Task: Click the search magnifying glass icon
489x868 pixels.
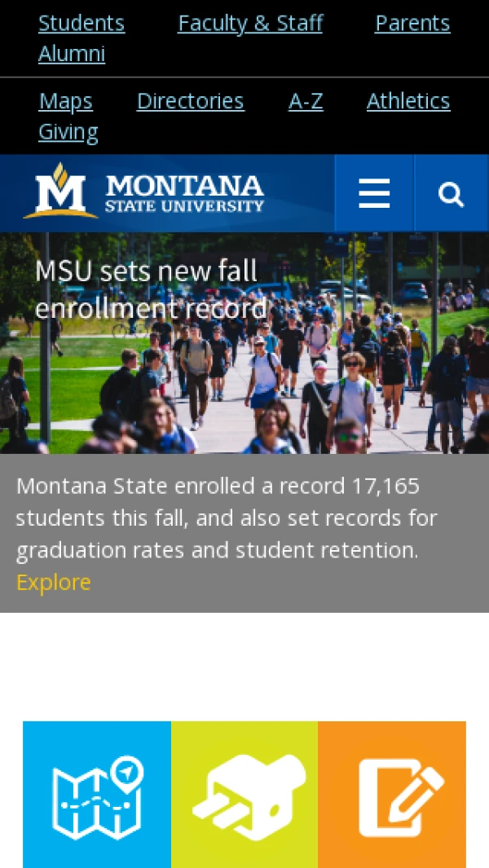Action: pyautogui.click(x=451, y=194)
